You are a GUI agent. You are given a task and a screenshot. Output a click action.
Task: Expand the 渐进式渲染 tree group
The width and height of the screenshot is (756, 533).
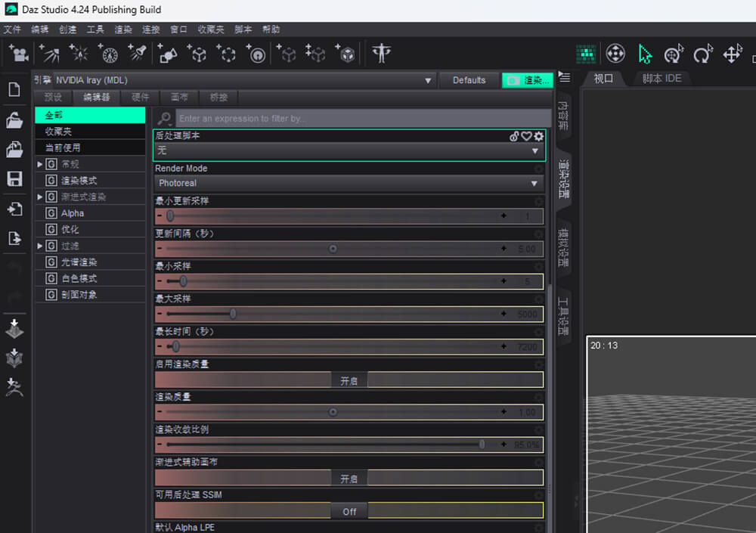click(x=40, y=197)
